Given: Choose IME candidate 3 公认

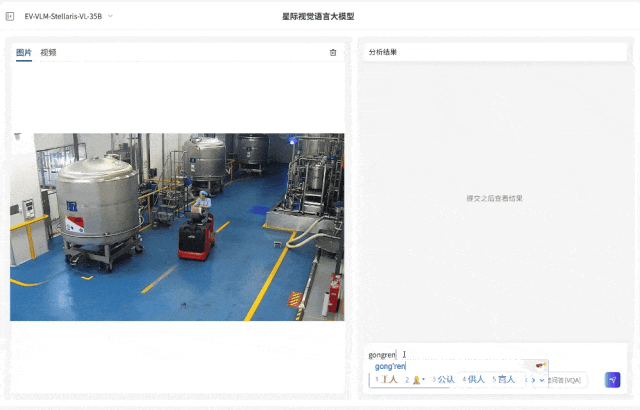Looking at the screenshot, I should 443,379.
